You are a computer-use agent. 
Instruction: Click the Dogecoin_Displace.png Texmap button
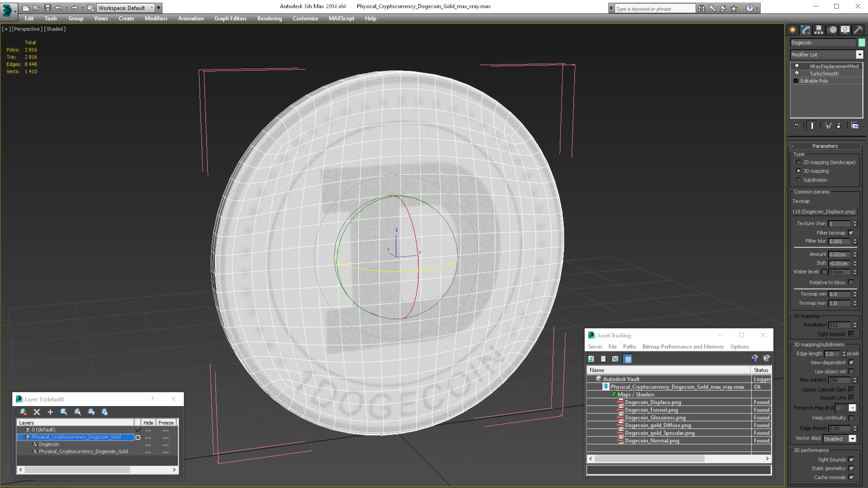point(824,211)
